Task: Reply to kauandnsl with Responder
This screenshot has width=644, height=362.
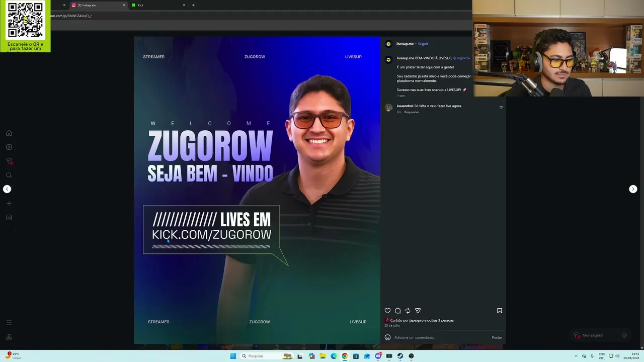Action: 412,112
